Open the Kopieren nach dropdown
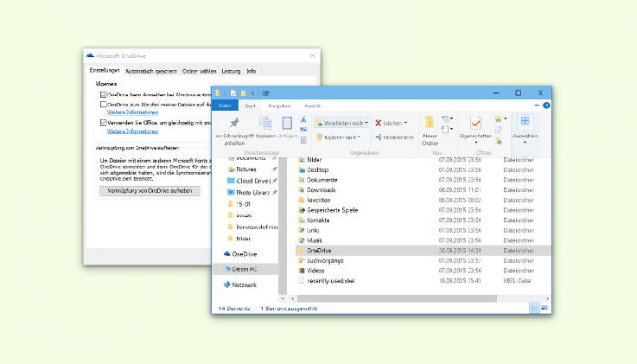The width and height of the screenshot is (637, 364). (339, 137)
